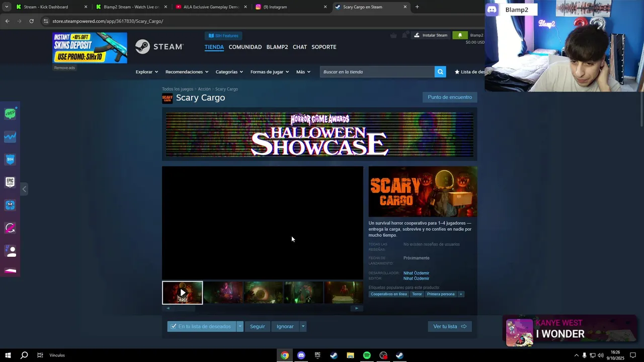The image size is (644, 362).
Task: Open BLAMP2 profile menu in Steam nav
Action: pos(277,47)
